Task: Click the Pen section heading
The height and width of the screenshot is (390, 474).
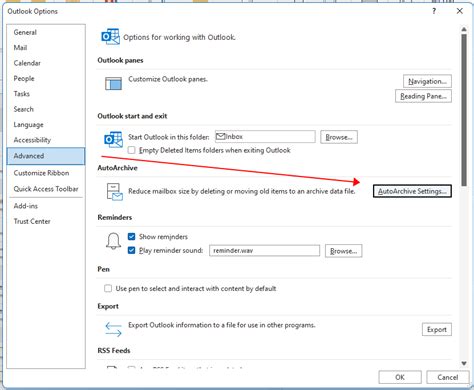Action: [x=103, y=269]
